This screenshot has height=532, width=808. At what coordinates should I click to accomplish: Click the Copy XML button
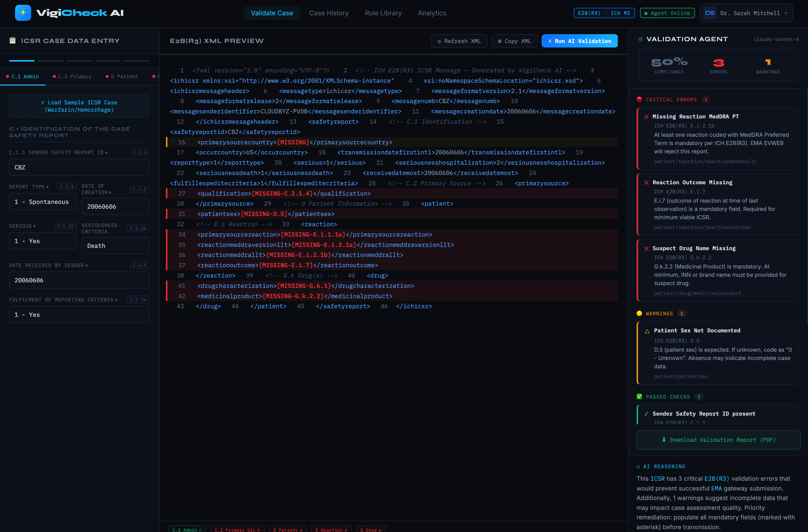coord(514,41)
